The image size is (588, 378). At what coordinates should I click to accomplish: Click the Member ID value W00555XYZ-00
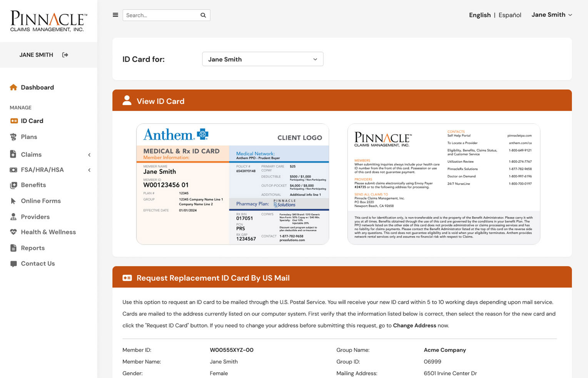tap(232, 350)
